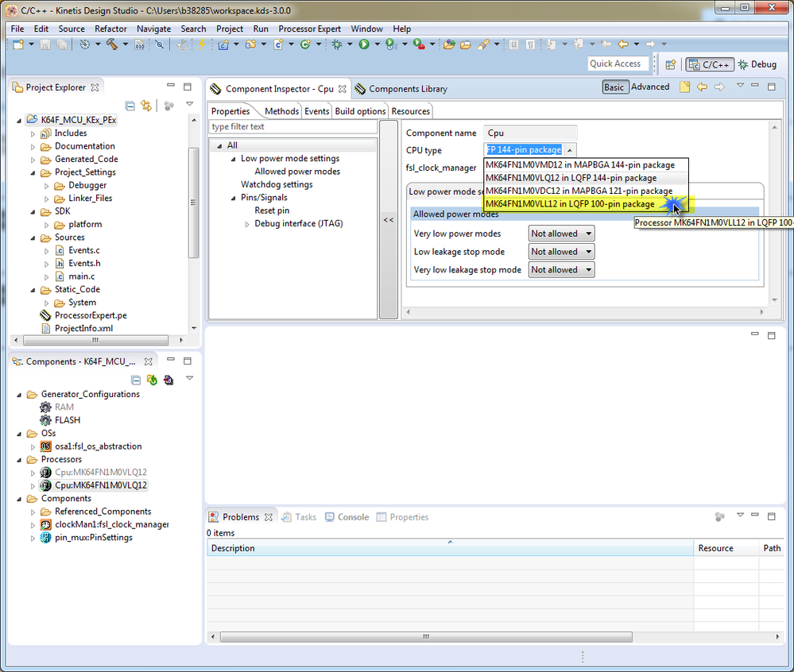Click Link with Editor in Project Explorer

click(146, 106)
